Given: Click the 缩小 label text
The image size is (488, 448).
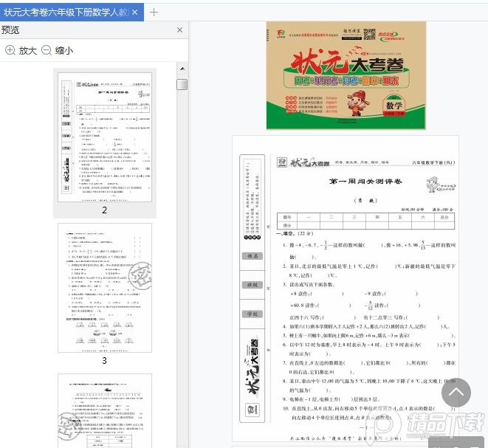Looking at the screenshot, I should click(64, 50).
